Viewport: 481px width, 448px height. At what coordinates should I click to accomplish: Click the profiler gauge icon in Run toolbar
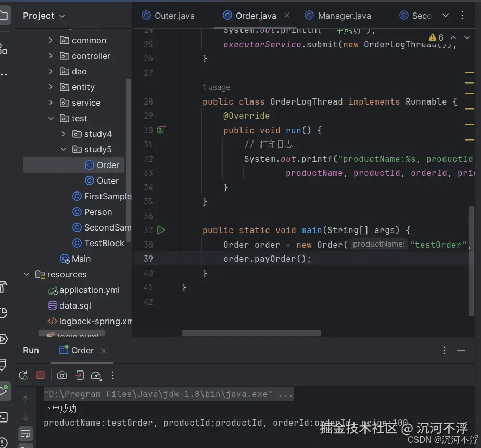(96, 376)
